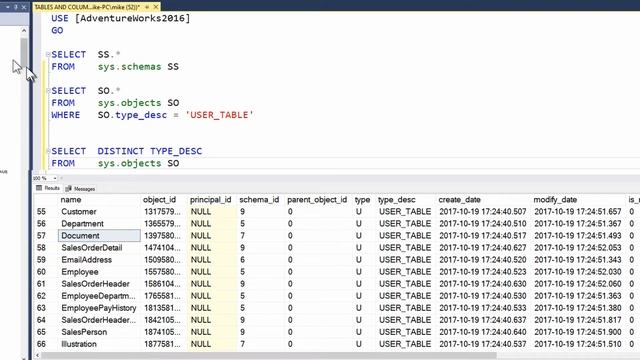Image resolution: width=640 pixels, height=360 pixels.
Task: Click create_date 2017-10-19 17:24:40.627
Action: tap(482, 248)
